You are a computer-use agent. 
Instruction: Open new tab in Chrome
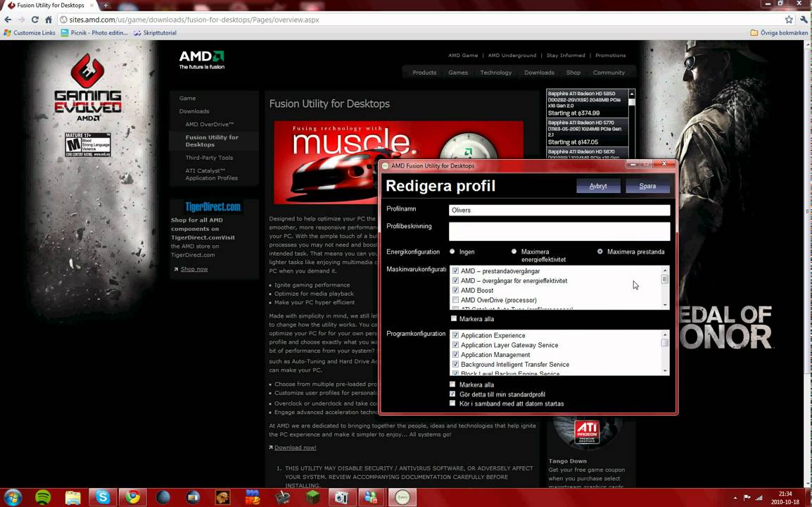point(106,5)
